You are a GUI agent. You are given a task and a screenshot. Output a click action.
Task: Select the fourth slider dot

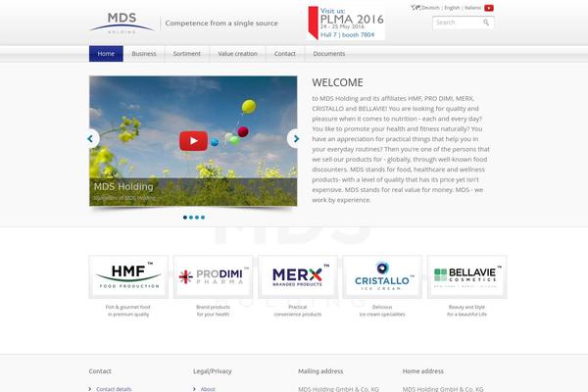[203, 218]
